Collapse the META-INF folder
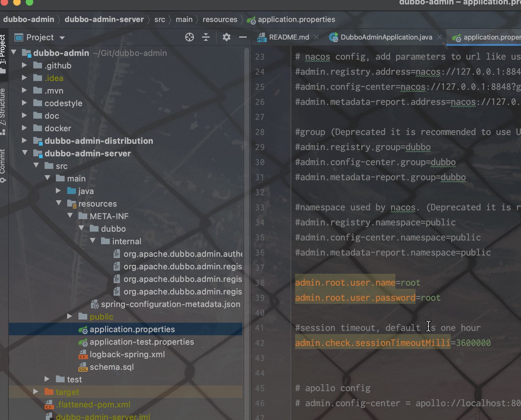The image size is (521, 420). [x=70, y=216]
